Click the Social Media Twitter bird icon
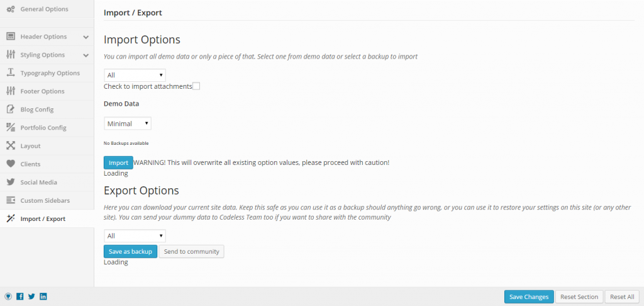This screenshot has height=306, width=644. [11, 182]
